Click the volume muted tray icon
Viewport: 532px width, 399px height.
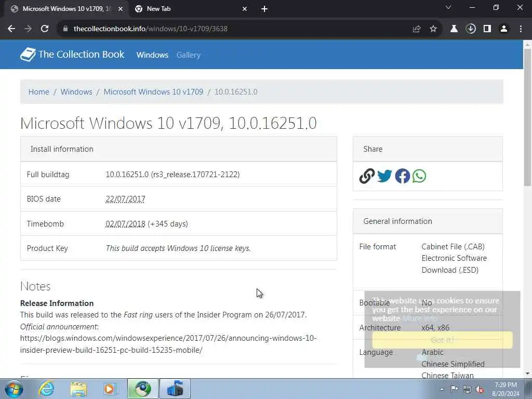click(x=480, y=390)
